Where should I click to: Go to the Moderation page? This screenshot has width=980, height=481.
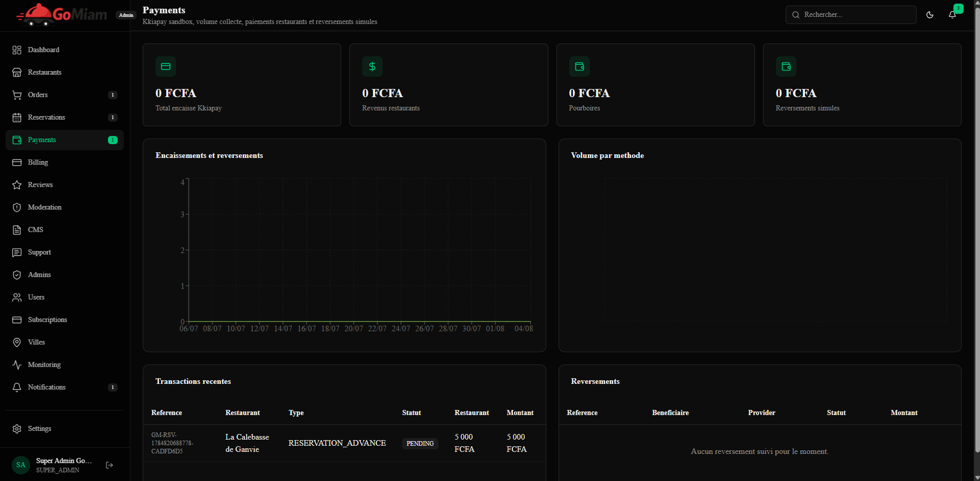tap(64, 208)
